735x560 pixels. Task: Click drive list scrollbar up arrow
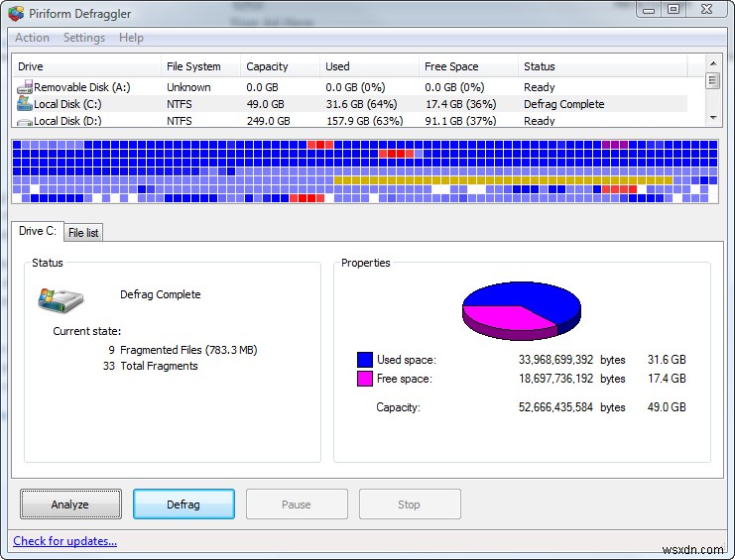(712, 63)
